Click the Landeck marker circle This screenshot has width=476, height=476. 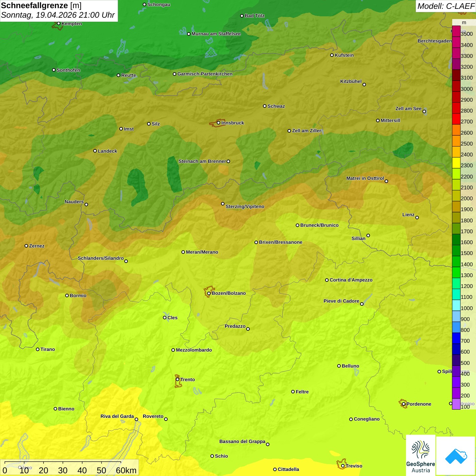point(95,151)
